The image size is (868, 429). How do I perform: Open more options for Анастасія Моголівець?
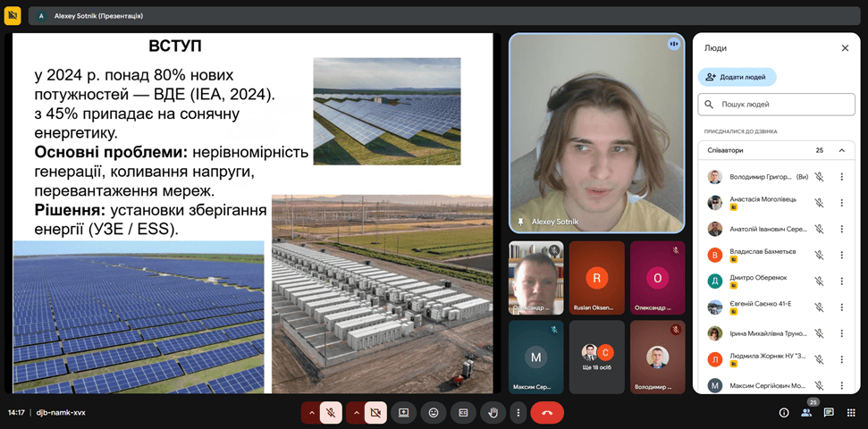[841, 203]
